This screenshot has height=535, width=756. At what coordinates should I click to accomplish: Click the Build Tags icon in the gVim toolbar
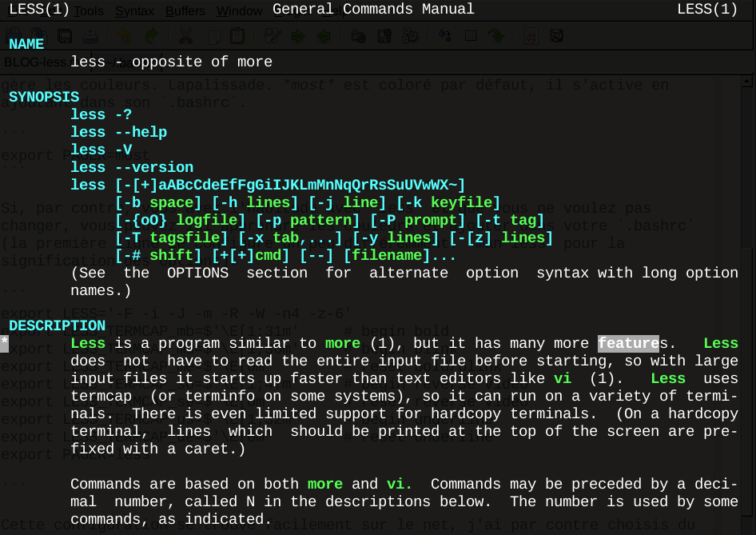(x=471, y=36)
